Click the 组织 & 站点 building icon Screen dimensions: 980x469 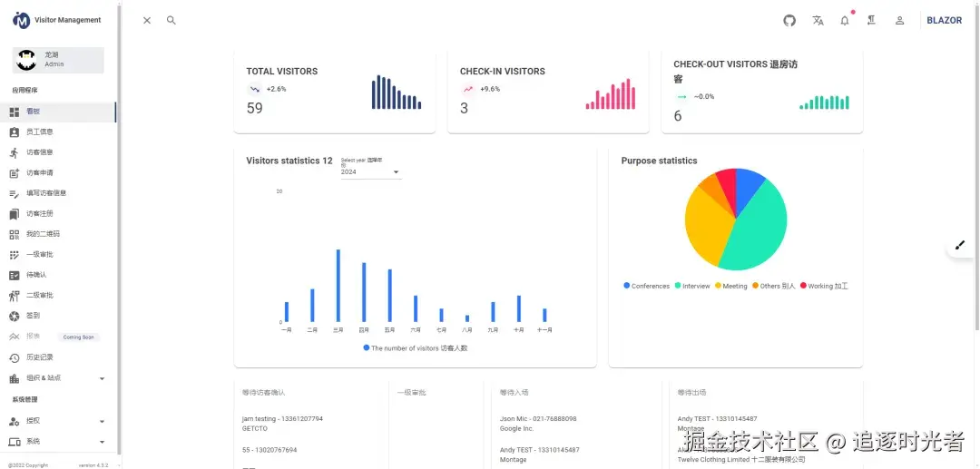coord(15,378)
